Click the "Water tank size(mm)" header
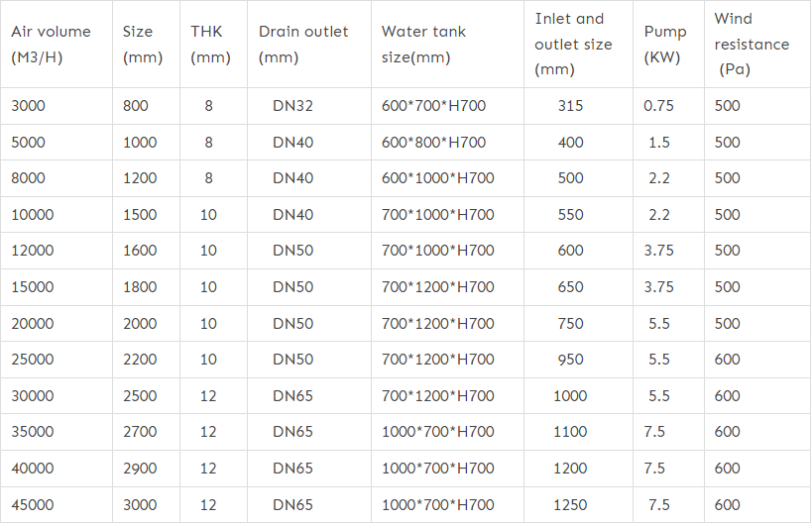812x524 pixels. pos(423,45)
